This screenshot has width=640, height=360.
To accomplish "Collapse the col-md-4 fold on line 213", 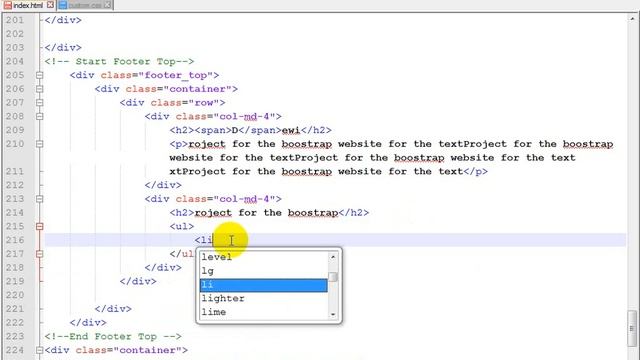I will point(40,199).
